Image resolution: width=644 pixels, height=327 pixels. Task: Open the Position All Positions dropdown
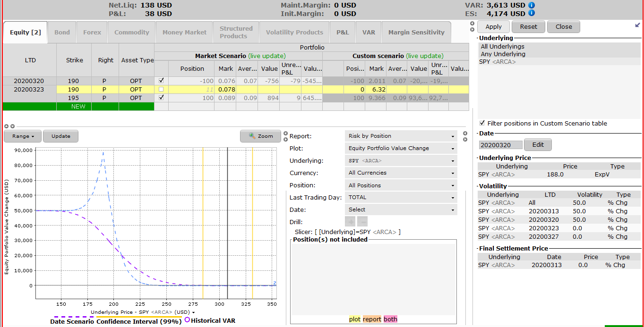[x=401, y=185]
